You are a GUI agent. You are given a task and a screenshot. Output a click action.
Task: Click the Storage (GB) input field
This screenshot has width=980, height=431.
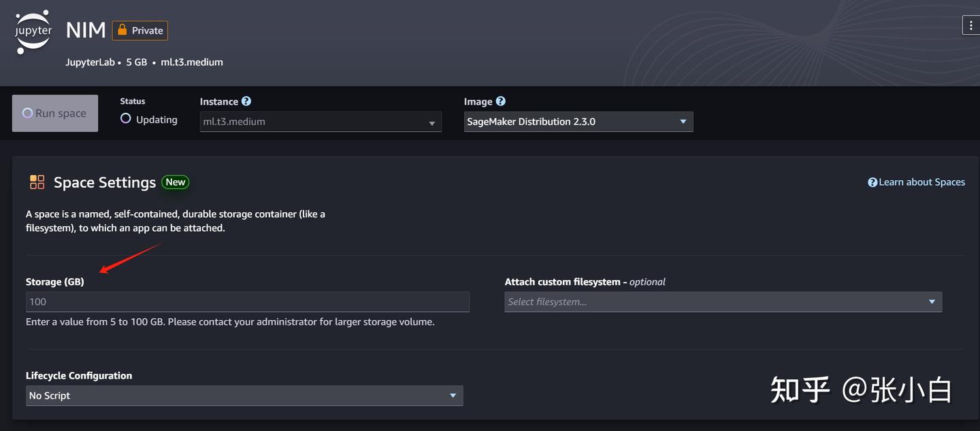pyautogui.click(x=248, y=302)
